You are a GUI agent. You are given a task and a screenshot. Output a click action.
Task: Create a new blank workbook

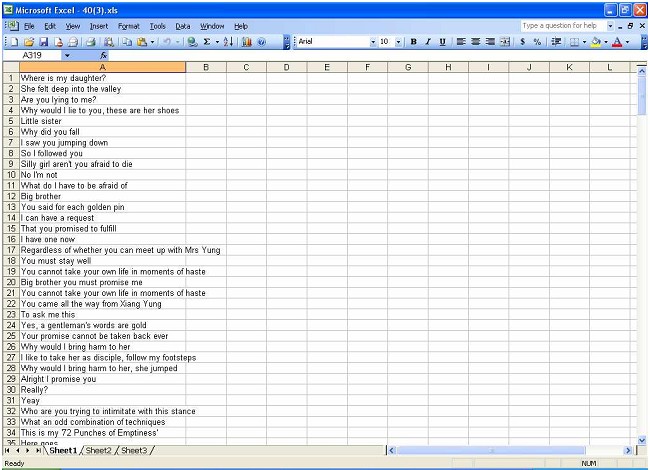(x=15, y=41)
